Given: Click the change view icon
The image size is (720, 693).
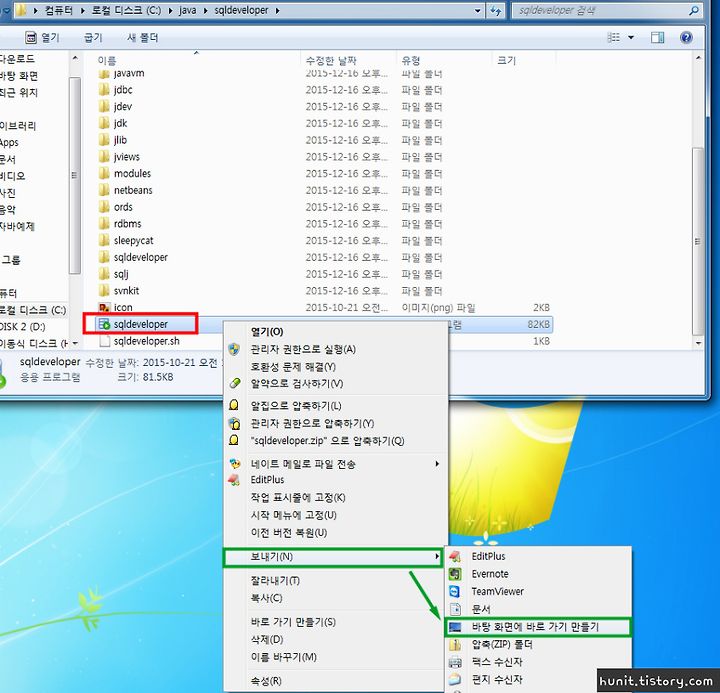Looking at the screenshot, I should click(x=613, y=37).
